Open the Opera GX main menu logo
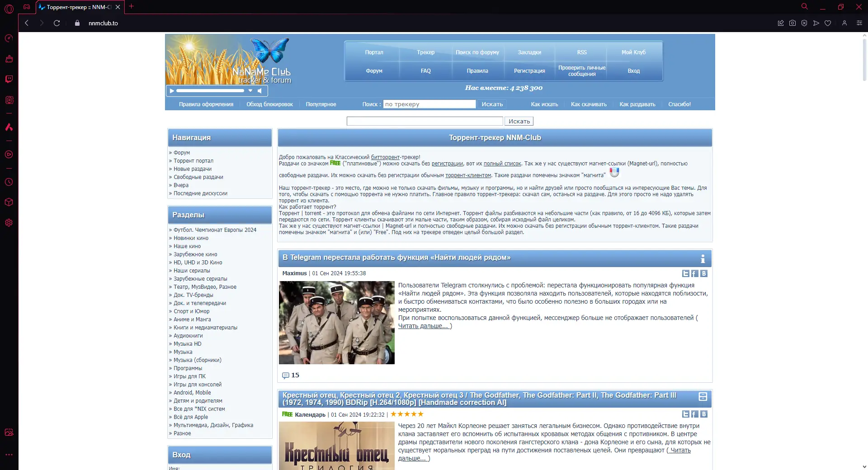Viewport: 868px width, 470px height. [x=9, y=8]
